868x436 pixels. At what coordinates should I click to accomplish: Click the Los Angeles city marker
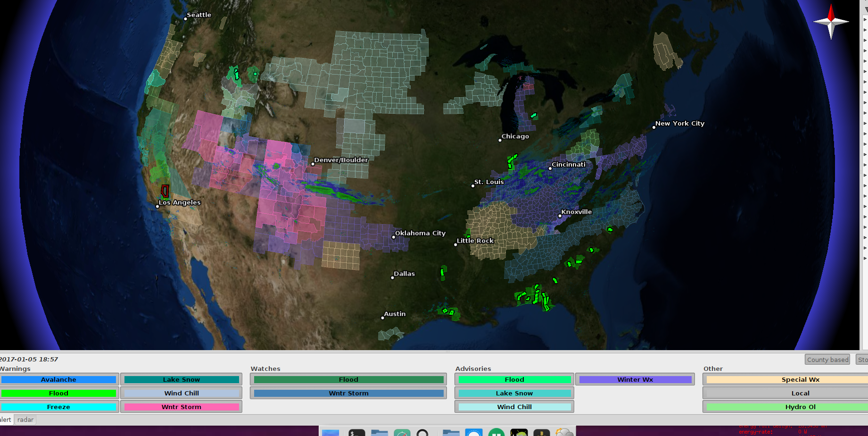pos(157,206)
